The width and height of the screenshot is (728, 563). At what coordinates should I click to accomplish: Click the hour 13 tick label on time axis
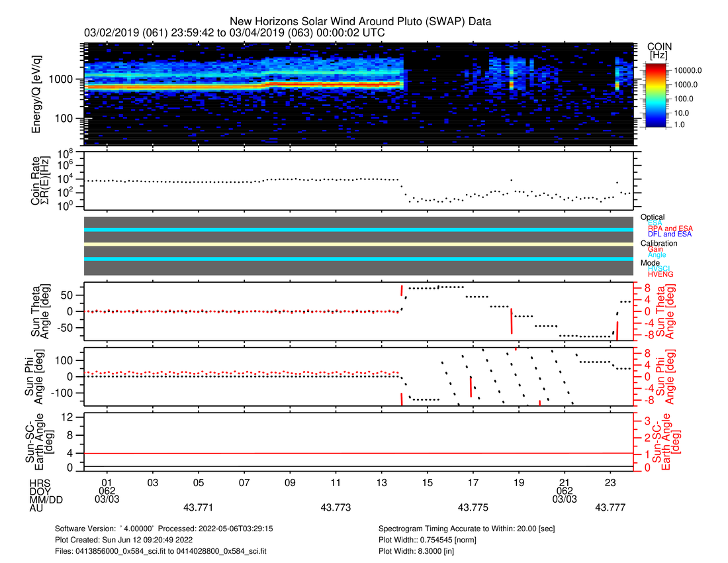click(381, 482)
